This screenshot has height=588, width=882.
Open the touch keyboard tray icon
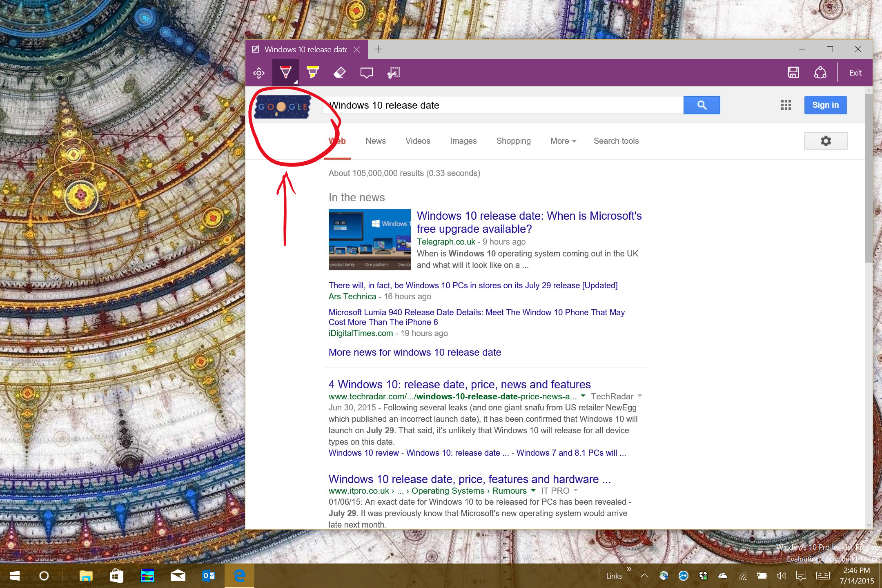(823, 576)
